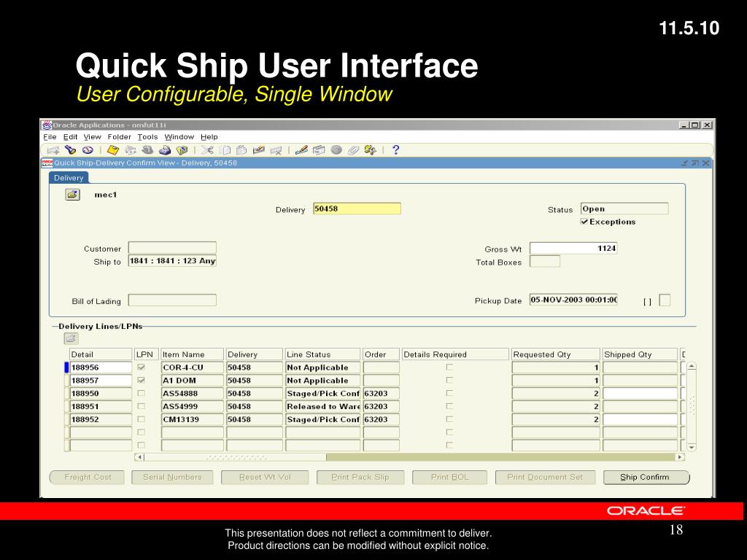Open the View menu
Image resolution: width=747 pixels, height=560 pixels.
pyautogui.click(x=93, y=137)
